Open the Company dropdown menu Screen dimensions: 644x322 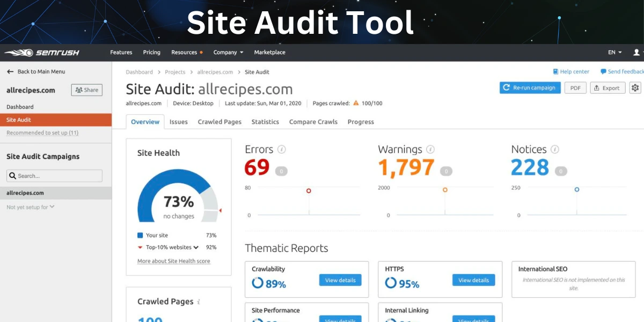[x=228, y=52]
